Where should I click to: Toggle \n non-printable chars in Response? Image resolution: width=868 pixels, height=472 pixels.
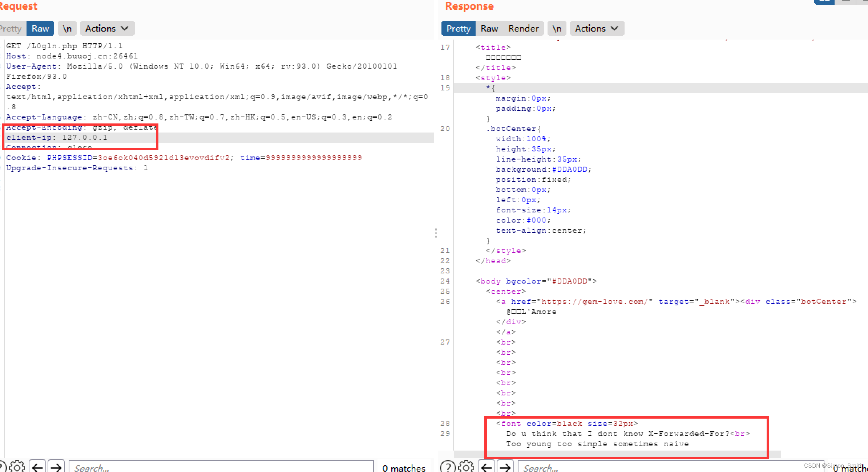pyautogui.click(x=557, y=28)
